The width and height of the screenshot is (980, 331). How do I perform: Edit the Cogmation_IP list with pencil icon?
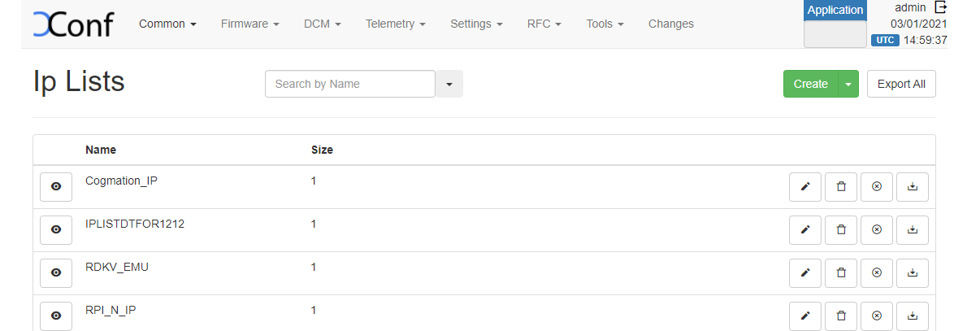point(805,187)
